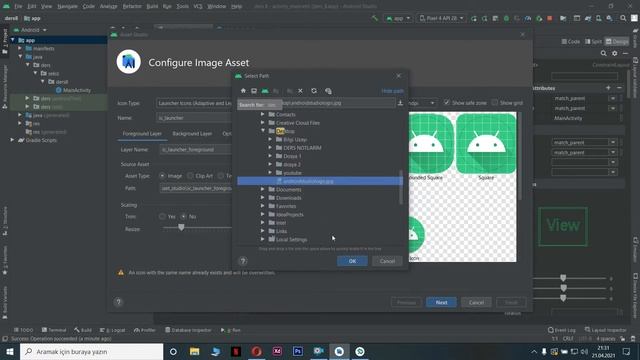Click Cancel in Configure Image Asset dialog
The image size is (640, 360).
[476, 302]
